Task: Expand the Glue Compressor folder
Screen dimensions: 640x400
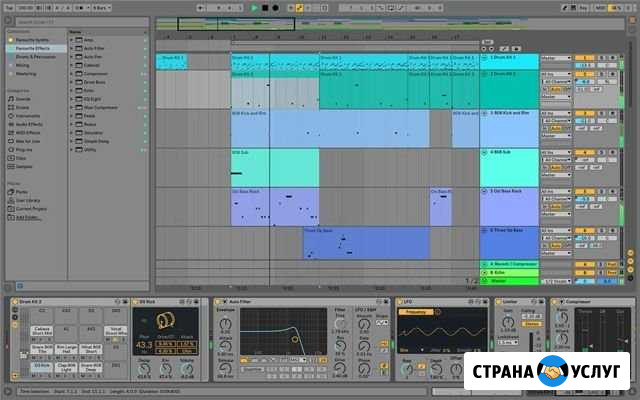Action: coord(71,108)
